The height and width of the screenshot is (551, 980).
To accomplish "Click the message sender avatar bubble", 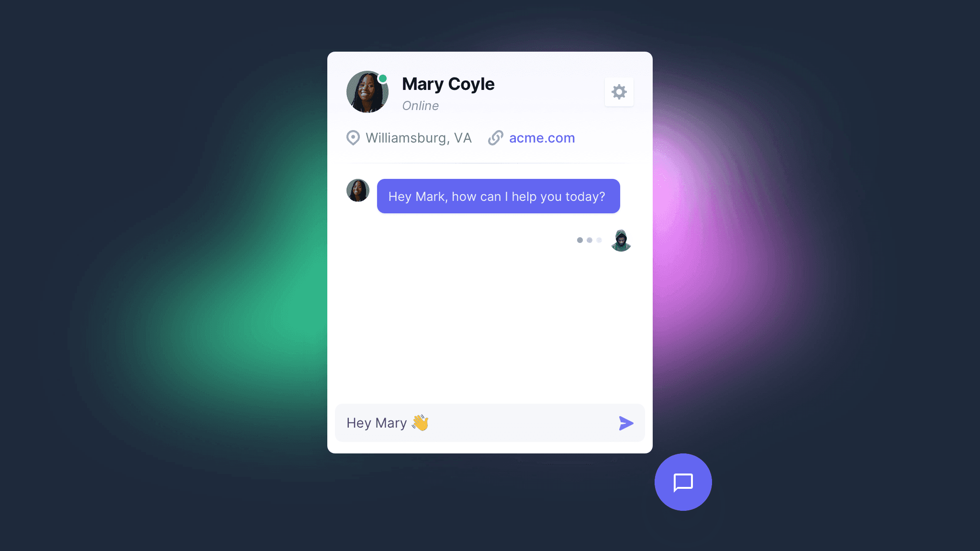I will coord(357,190).
